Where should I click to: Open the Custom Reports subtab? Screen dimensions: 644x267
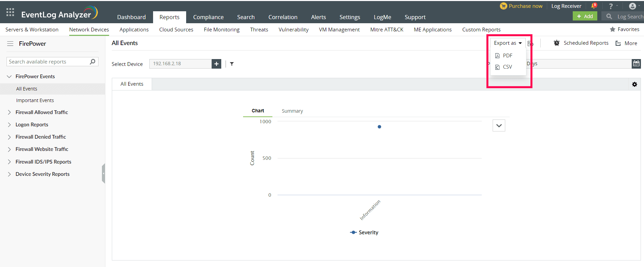pos(481,30)
